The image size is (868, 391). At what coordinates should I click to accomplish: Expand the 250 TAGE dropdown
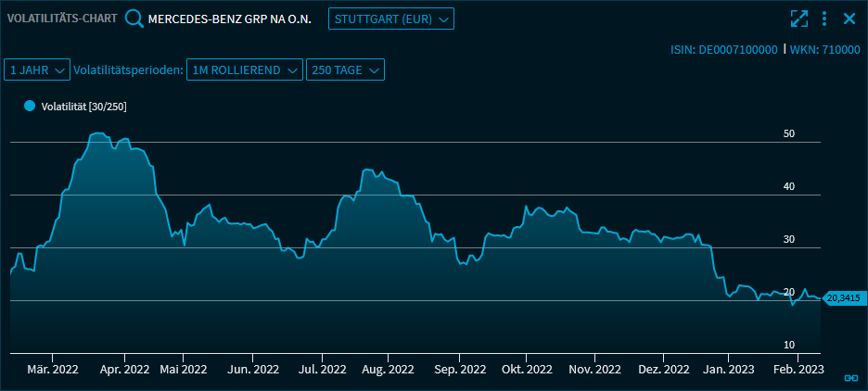coord(345,69)
